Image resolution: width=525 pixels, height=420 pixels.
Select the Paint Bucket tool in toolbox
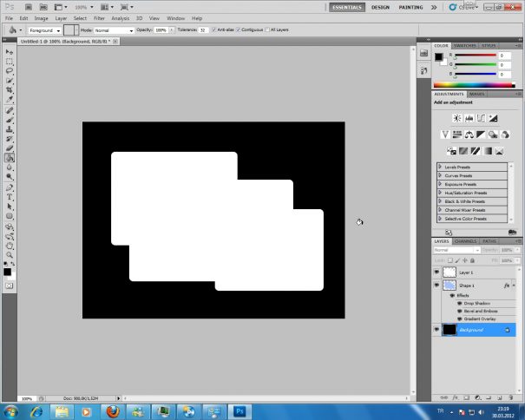pyautogui.click(x=10, y=158)
